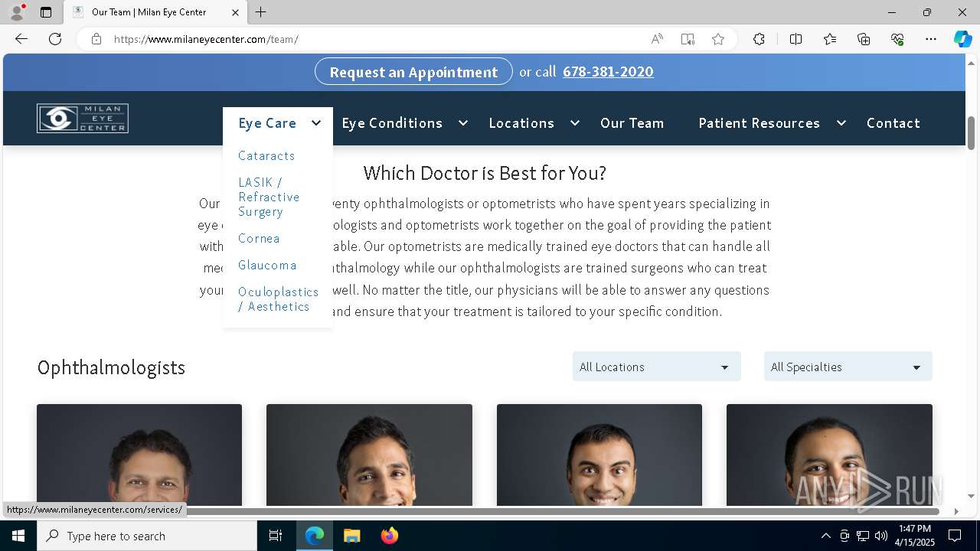Select Cataracts from Eye Care dropdown
980x551 pixels.
click(266, 155)
